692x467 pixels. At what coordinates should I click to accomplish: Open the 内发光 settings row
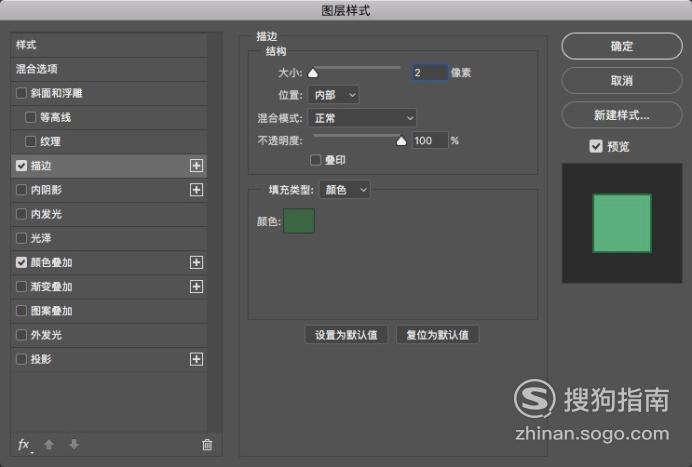109,214
